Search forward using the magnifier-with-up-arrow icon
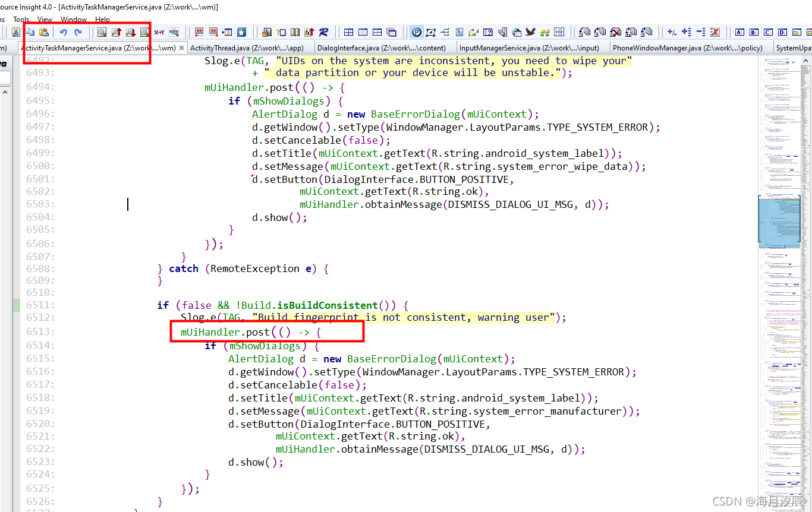The image size is (812, 512). pyautogui.click(x=116, y=33)
